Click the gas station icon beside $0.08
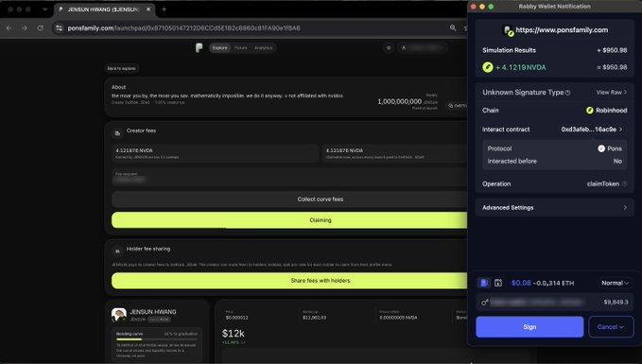Screen dimensions: 642x364 [x=498, y=283]
